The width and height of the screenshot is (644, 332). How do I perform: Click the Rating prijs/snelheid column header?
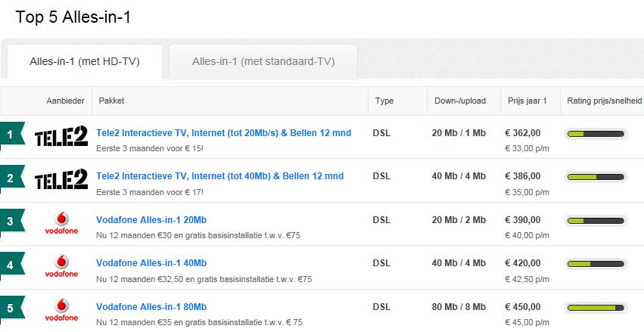click(604, 101)
